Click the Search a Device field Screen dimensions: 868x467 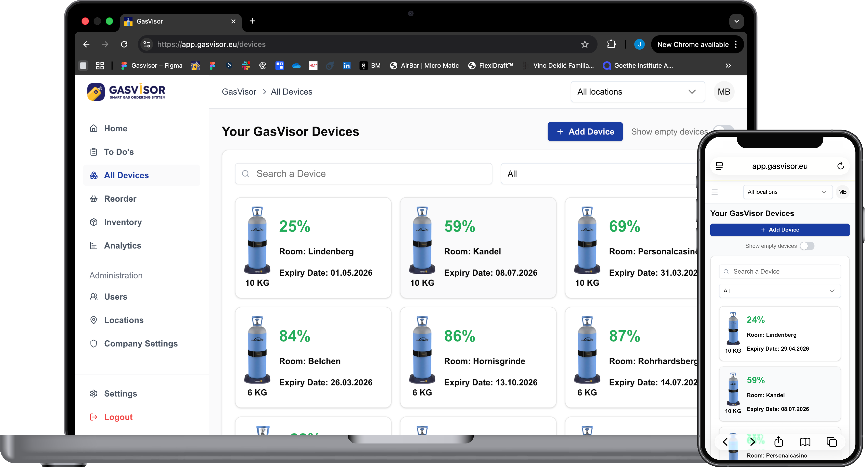(x=363, y=174)
